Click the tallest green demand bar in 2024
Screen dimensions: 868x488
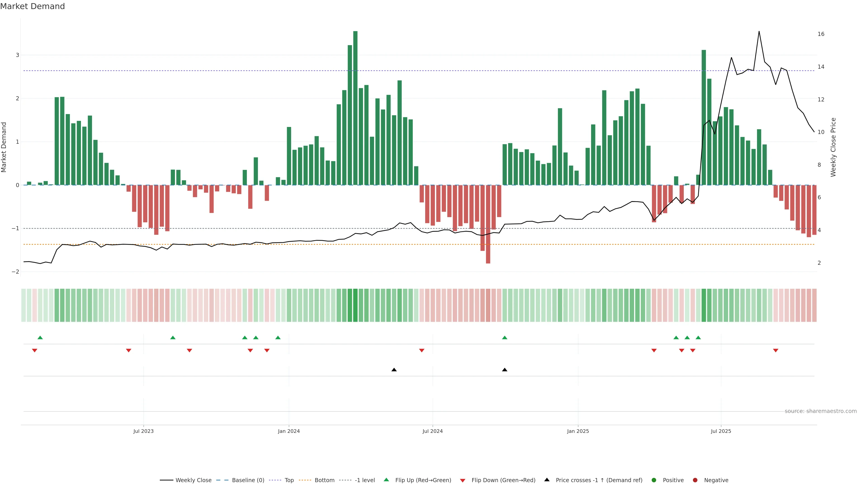(355, 108)
